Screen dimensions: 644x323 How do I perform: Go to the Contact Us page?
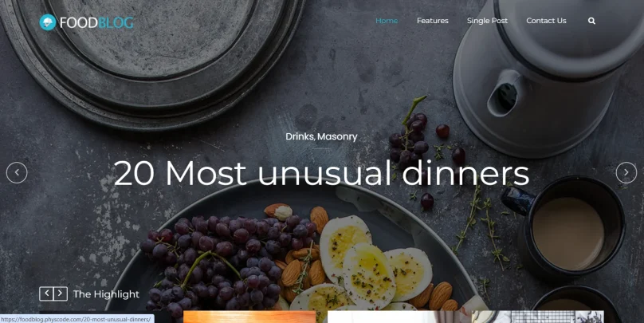click(546, 21)
